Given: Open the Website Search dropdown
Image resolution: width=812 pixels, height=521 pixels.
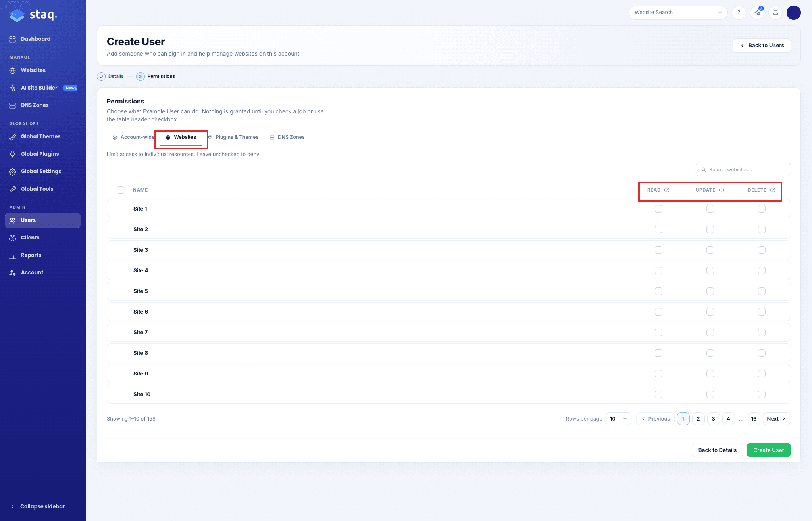Looking at the screenshot, I should tap(678, 13).
